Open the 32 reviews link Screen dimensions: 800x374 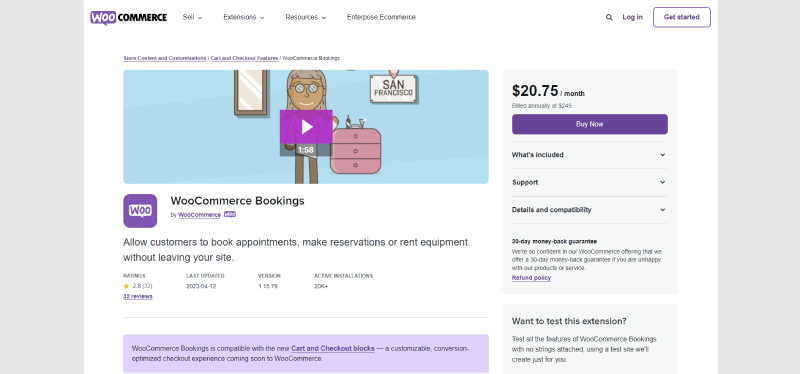click(138, 296)
